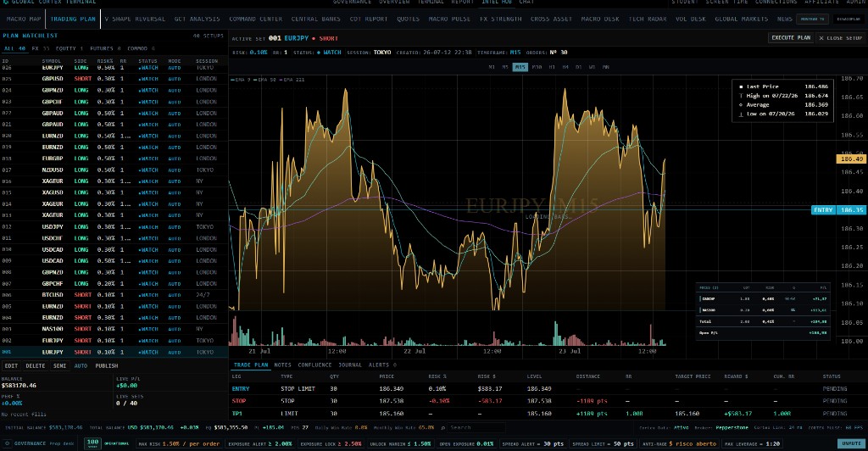
Task: Select the M1 timeframe
Action: tap(492, 67)
